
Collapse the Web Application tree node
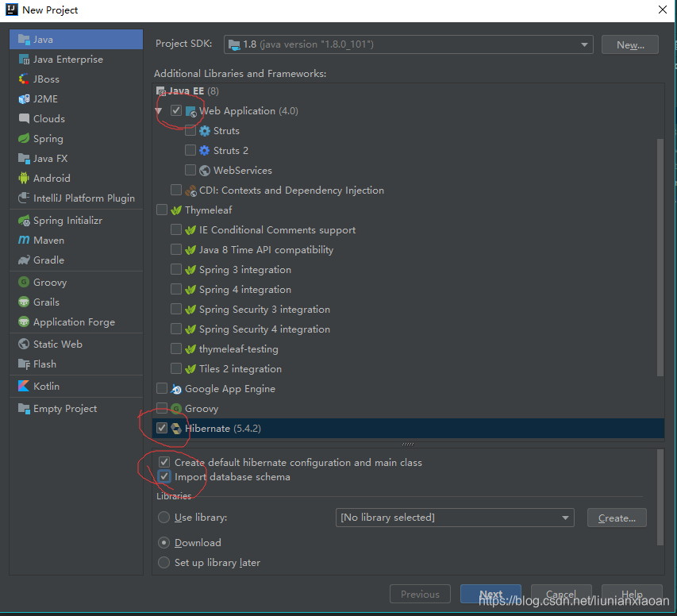click(x=159, y=111)
